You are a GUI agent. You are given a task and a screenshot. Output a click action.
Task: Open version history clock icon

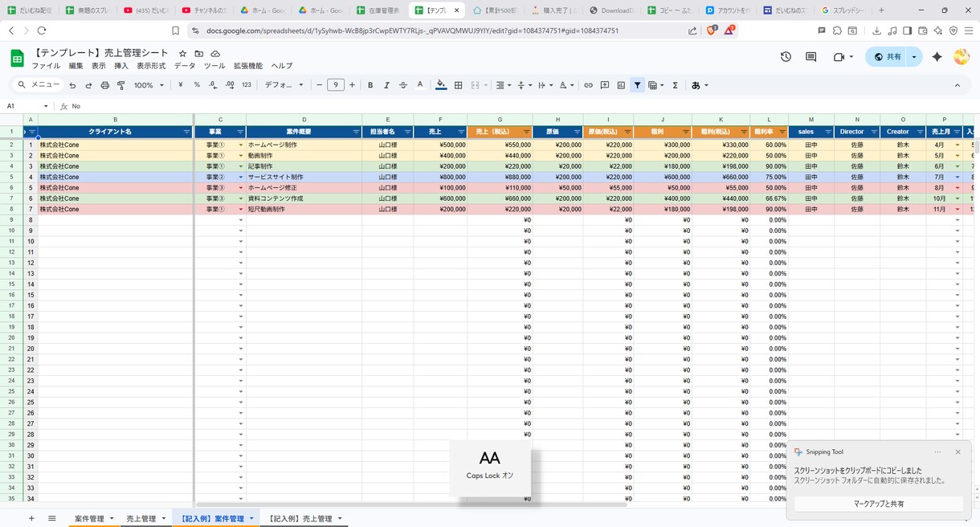pyautogui.click(x=786, y=57)
